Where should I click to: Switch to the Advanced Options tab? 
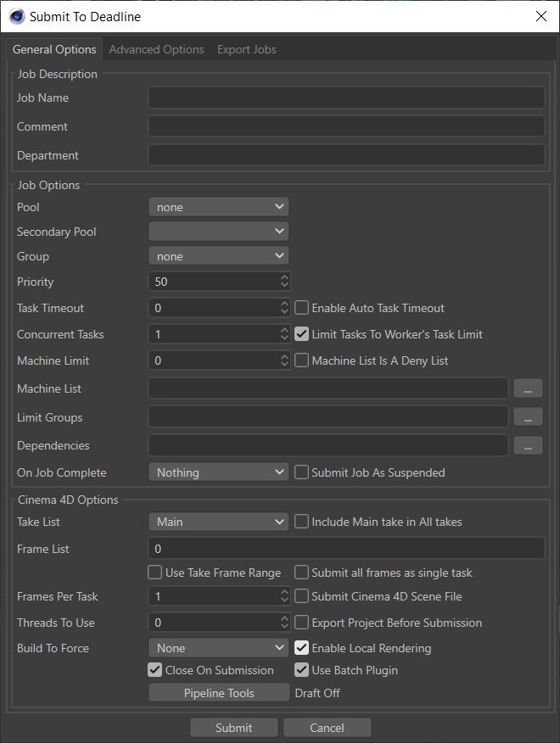[x=156, y=49]
